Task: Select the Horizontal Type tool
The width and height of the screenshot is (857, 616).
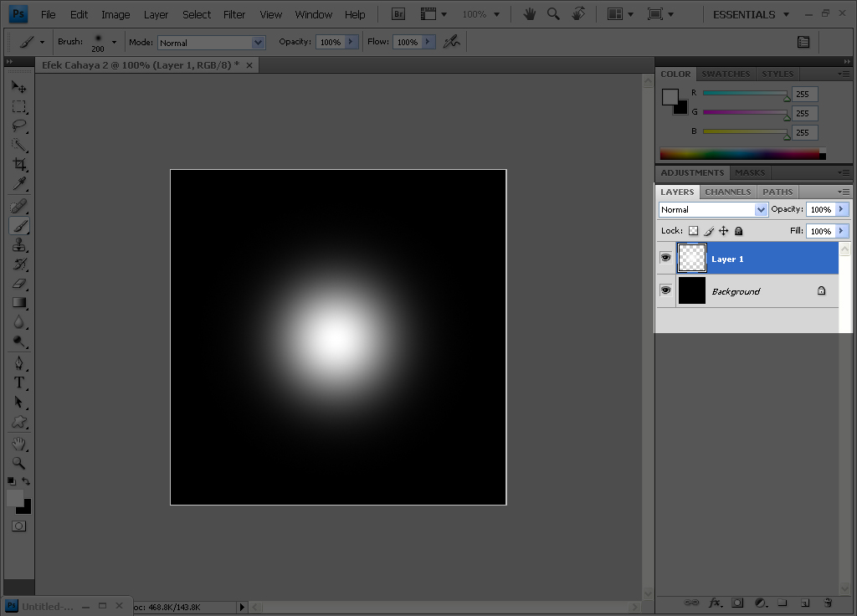Action: coord(18,382)
